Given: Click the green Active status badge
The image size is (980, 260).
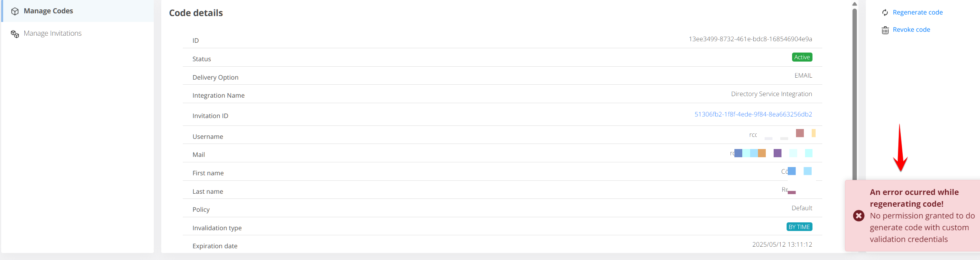Looking at the screenshot, I should 802,57.
